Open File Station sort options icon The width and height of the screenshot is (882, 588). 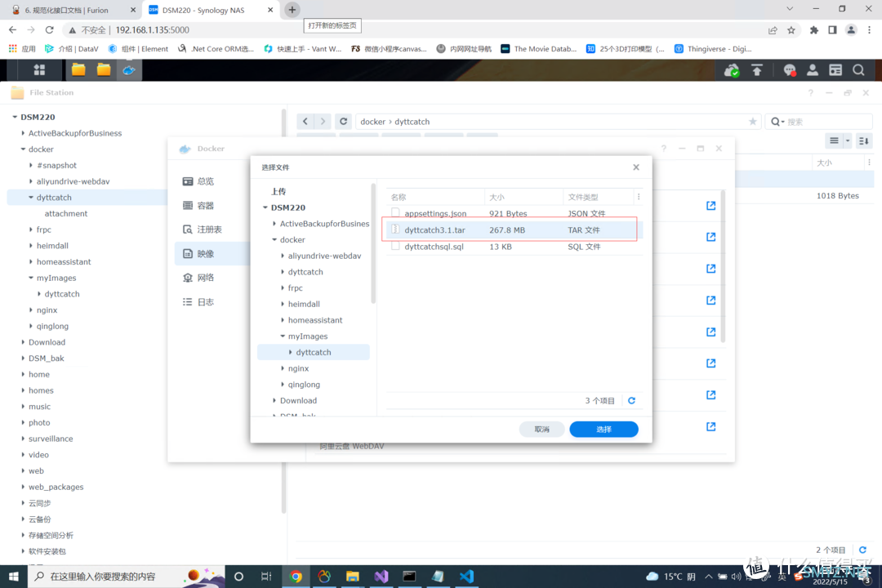pos(864,140)
